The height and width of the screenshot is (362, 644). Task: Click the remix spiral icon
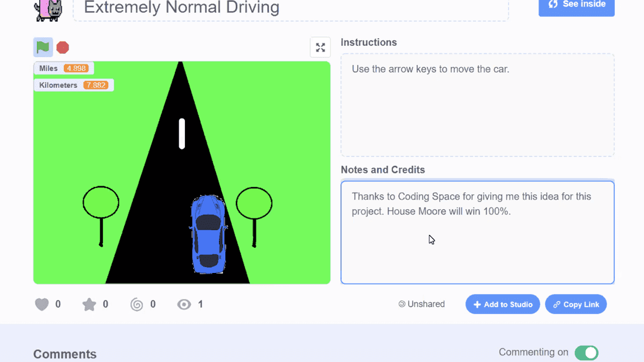(137, 305)
